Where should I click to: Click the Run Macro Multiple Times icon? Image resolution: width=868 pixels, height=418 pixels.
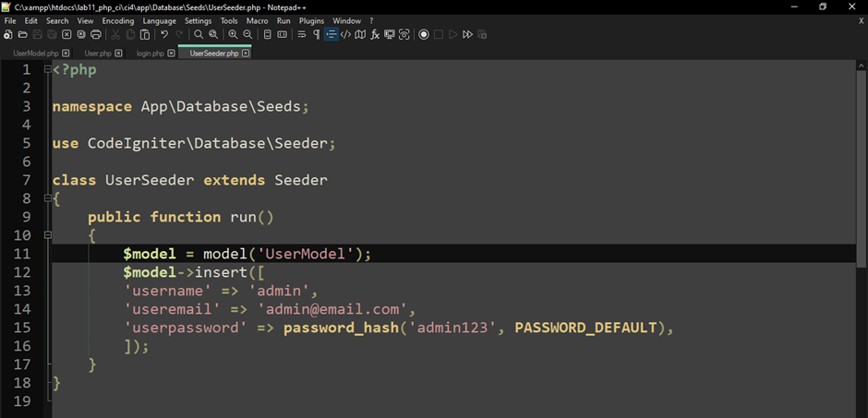[468, 34]
